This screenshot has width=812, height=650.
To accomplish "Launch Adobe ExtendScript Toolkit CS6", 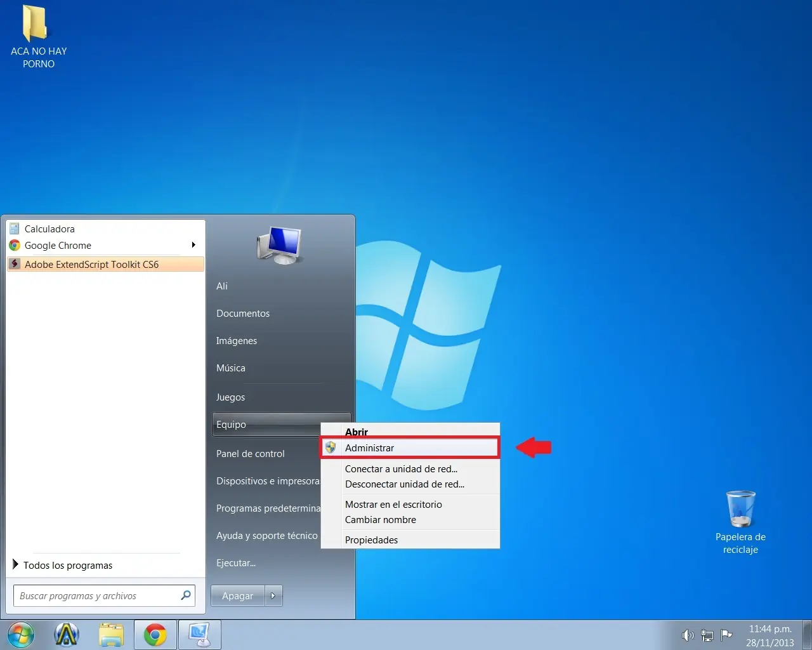I will point(92,264).
